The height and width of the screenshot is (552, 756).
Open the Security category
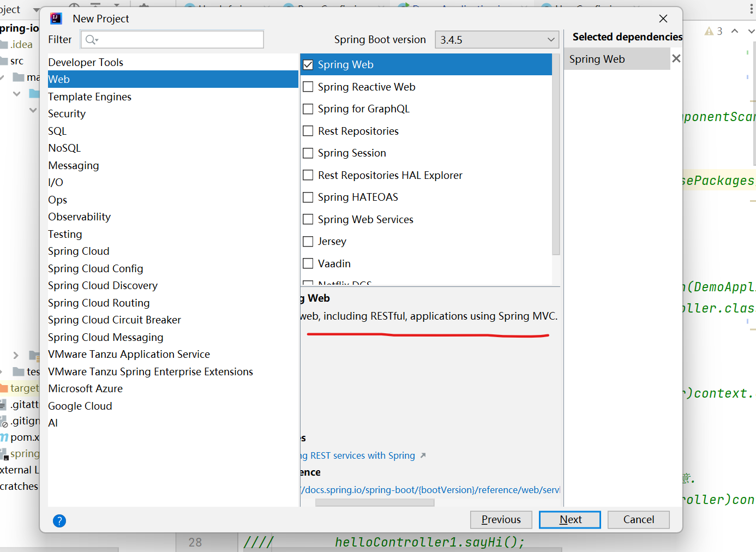click(x=173, y=113)
